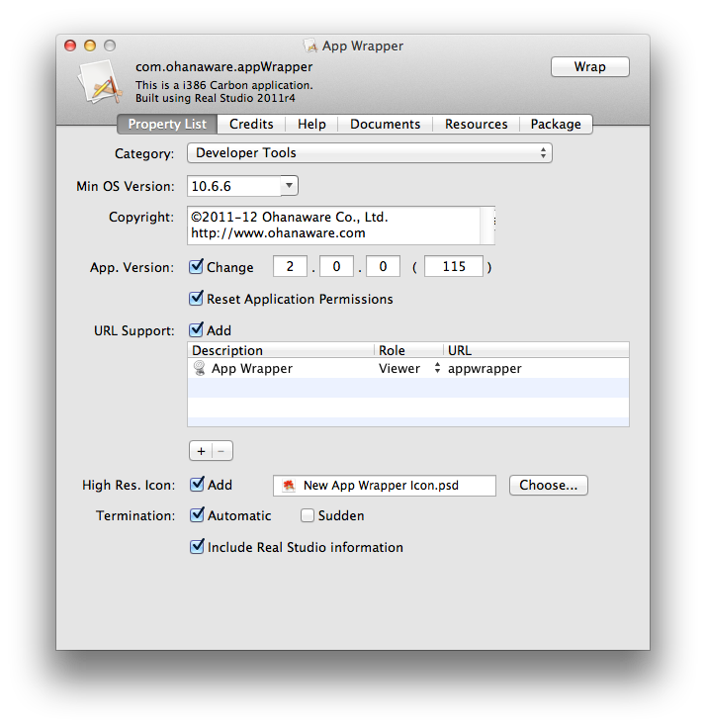Enable Sudden termination checkbox

(308, 515)
